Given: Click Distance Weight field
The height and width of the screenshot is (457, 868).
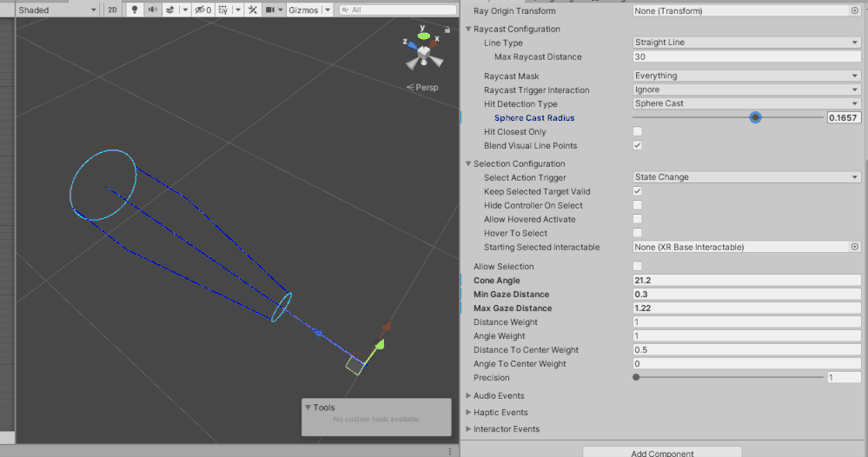Looking at the screenshot, I should point(746,322).
